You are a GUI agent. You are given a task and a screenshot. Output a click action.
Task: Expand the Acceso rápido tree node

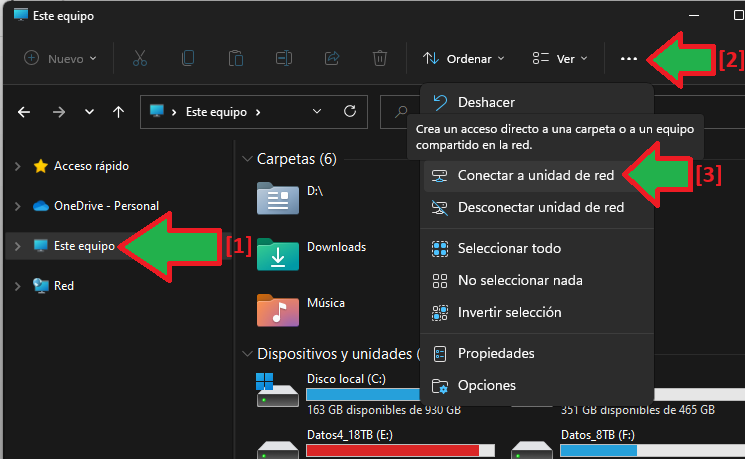coord(18,166)
